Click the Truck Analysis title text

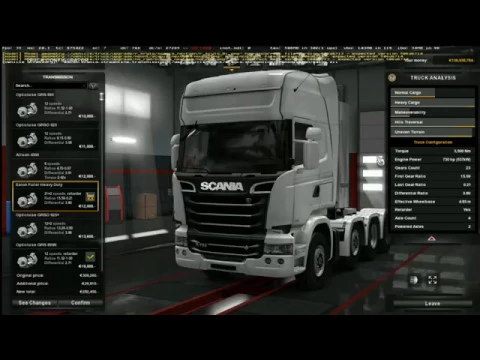[x=433, y=78]
